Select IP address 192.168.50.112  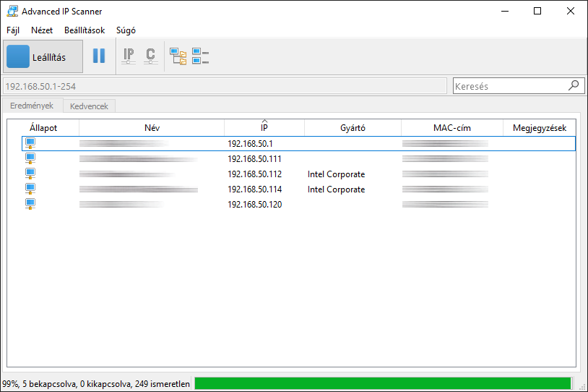click(x=254, y=174)
